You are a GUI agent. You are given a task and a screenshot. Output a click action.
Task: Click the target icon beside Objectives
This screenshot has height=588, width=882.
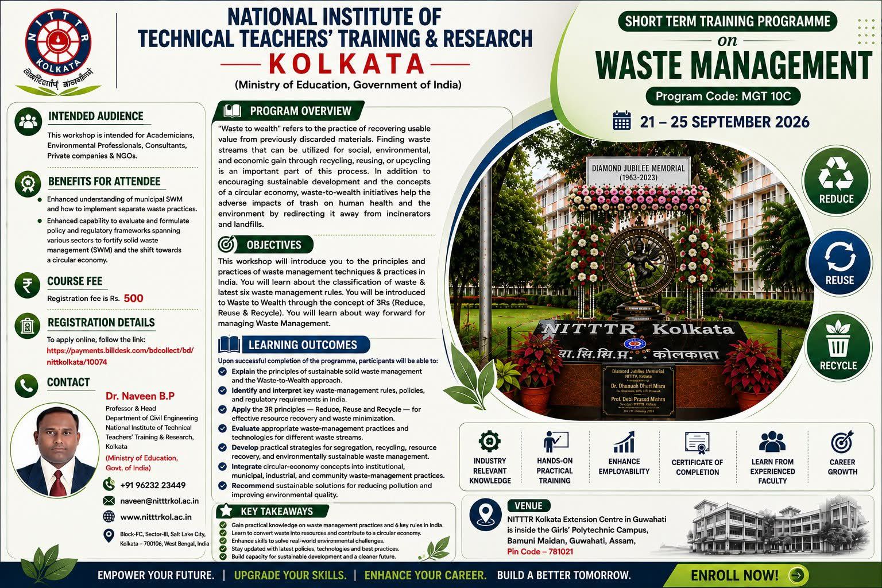coord(228,245)
